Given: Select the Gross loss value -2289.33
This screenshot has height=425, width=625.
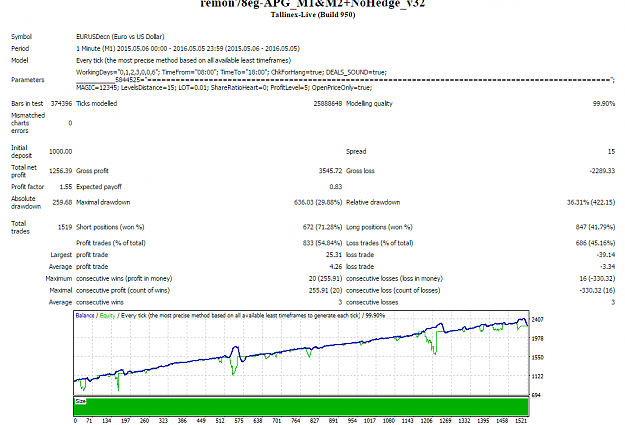Looking at the screenshot, I should pyautogui.click(x=602, y=171).
